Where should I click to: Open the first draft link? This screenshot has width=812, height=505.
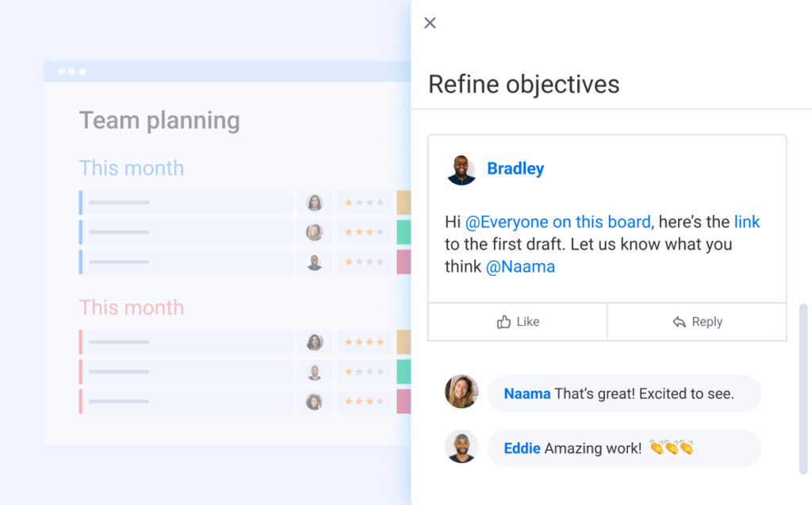[x=746, y=222]
